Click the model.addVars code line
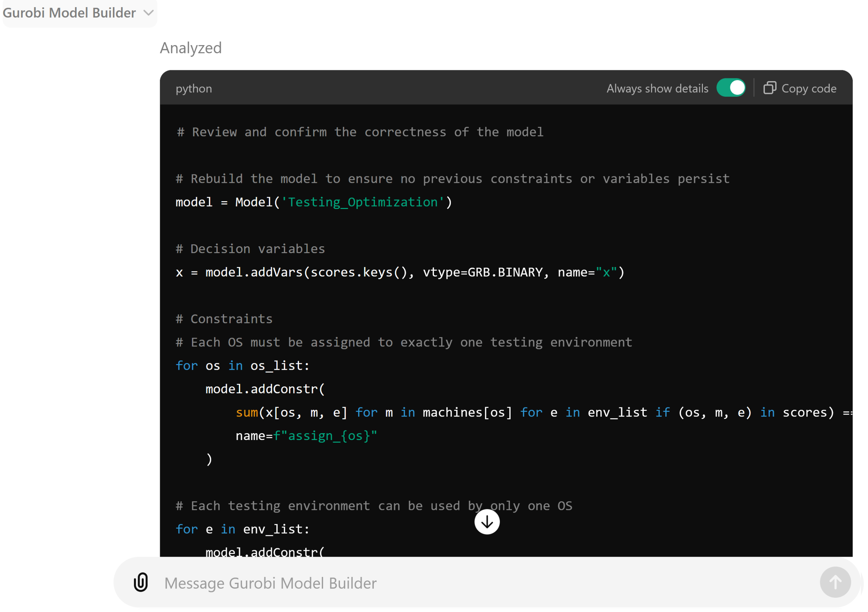The height and width of the screenshot is (612, 868). click(x=400, y=272)
